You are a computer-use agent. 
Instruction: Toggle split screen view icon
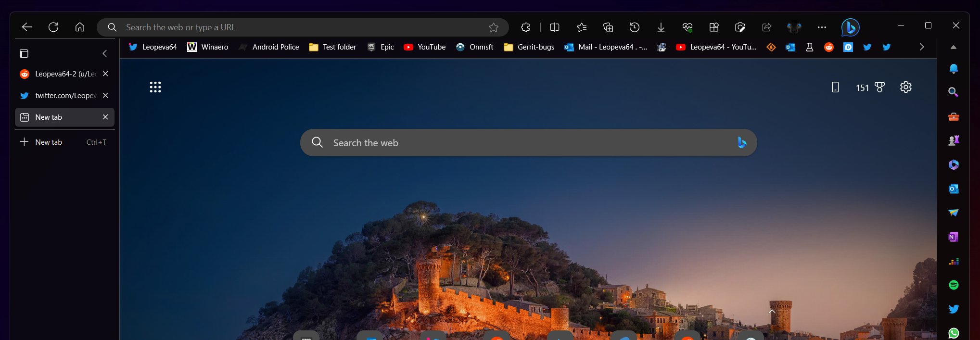[x=554, y=27]
